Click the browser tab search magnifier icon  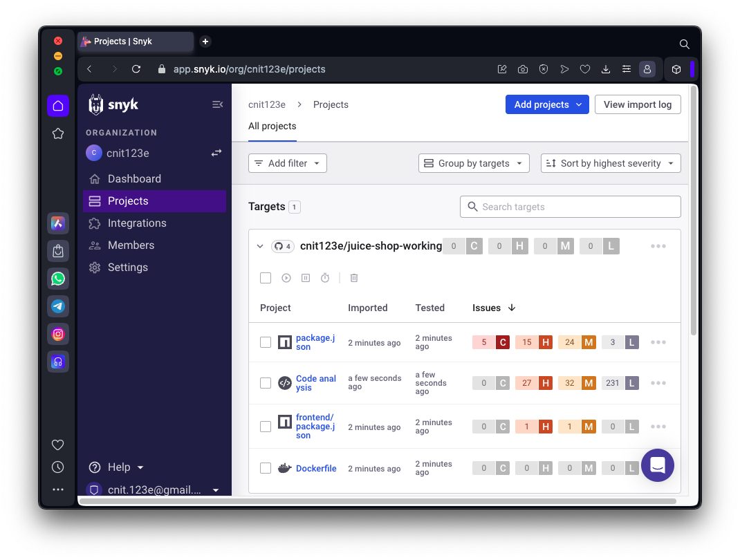click(684, 44)
